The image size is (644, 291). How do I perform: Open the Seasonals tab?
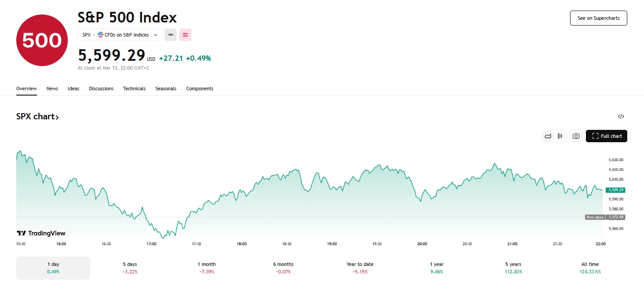point(166,88)
